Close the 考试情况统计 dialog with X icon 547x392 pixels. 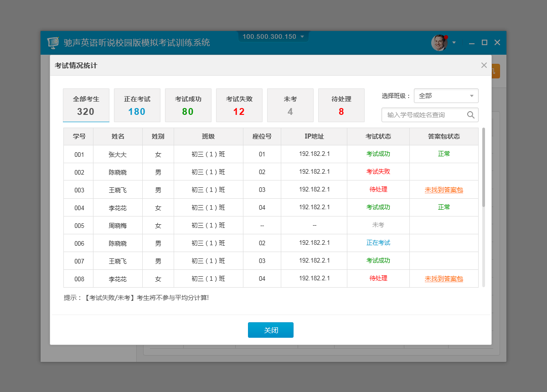pyautogui.click(x=484, y=65)
